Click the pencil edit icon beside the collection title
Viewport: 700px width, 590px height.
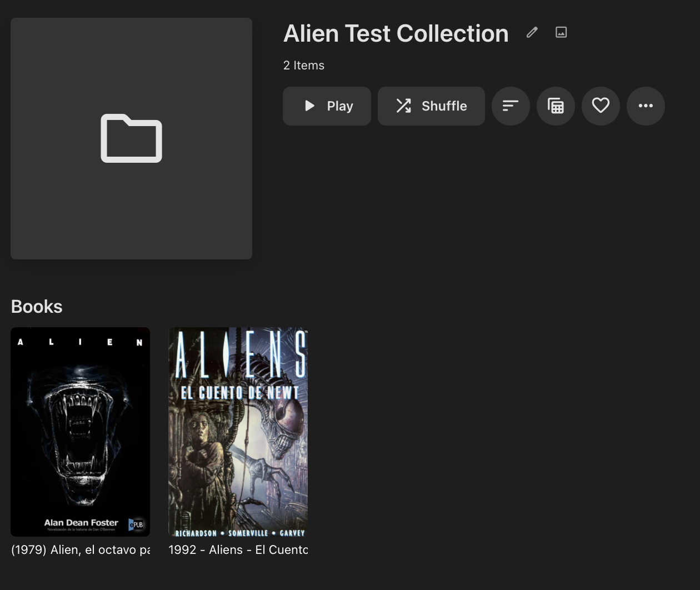point(532,33)
